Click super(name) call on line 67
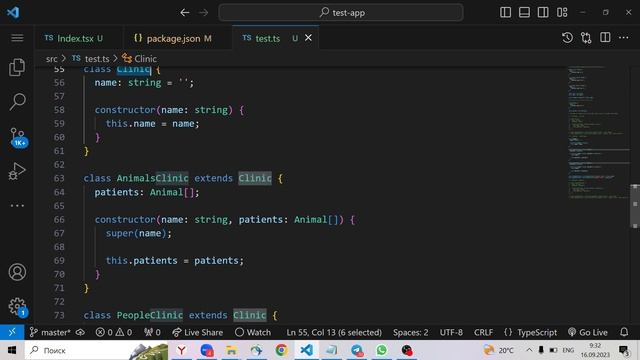640x360 pixels. point(136,233)
